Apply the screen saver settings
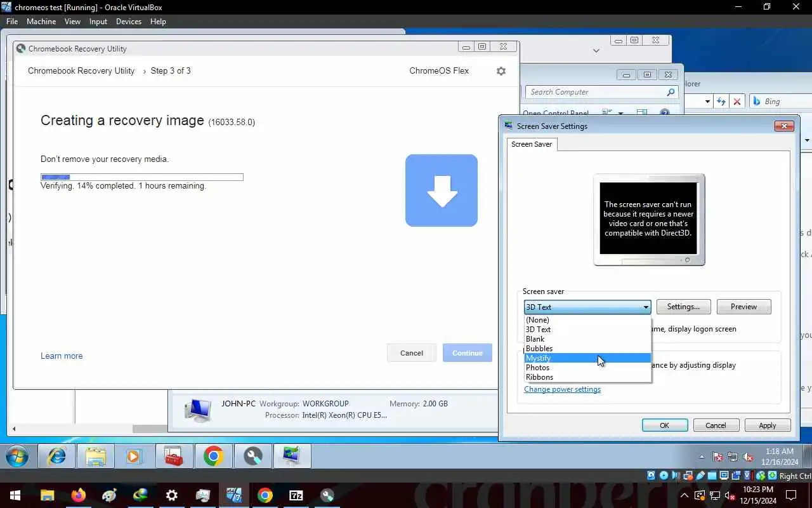Image resolution: width=812 pixels, height=508 pixels. pyautogui.click(x=768, y=425)
